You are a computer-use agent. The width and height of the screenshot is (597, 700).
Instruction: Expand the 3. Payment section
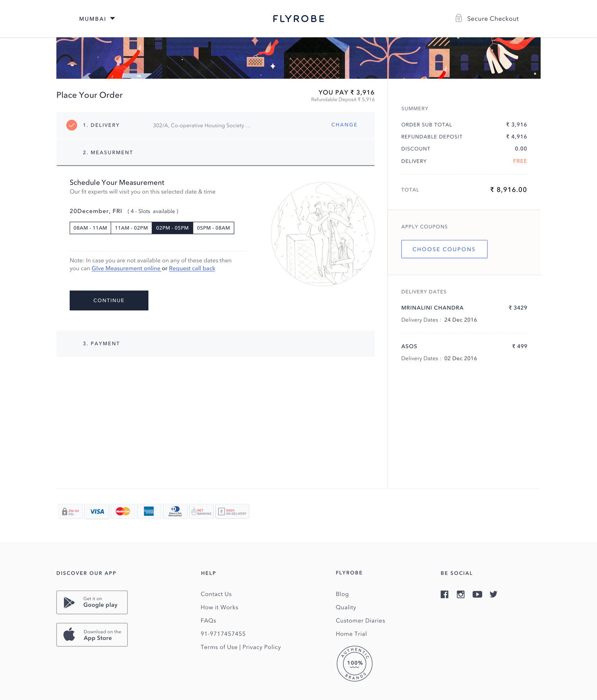click(x=215, y=343)
